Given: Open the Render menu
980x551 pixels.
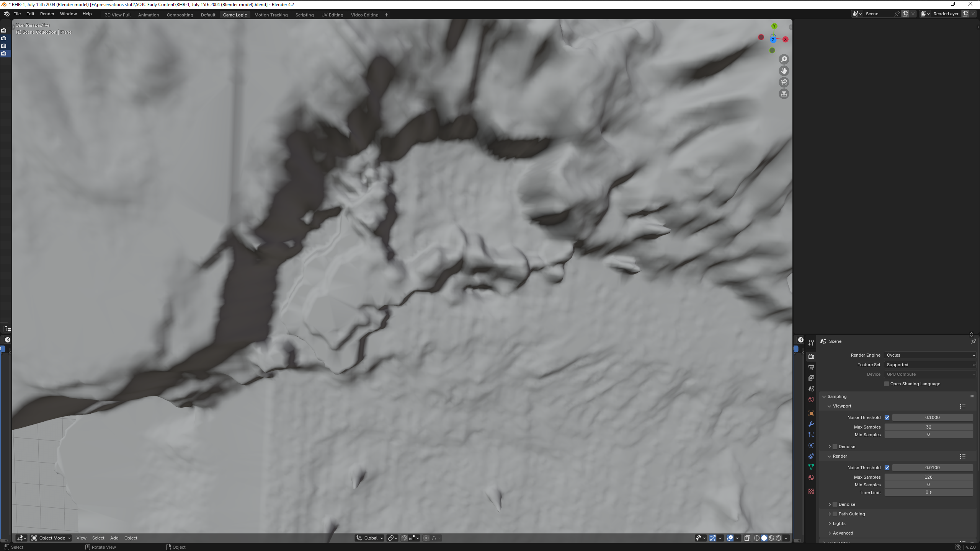Looking at the screenshot, I should coord(47,14).
